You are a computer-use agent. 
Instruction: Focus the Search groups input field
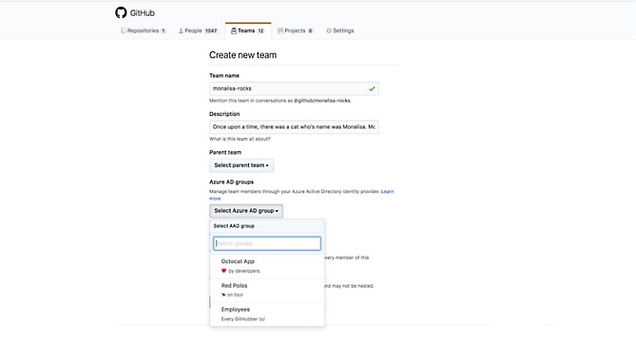[x=267, y=243]
